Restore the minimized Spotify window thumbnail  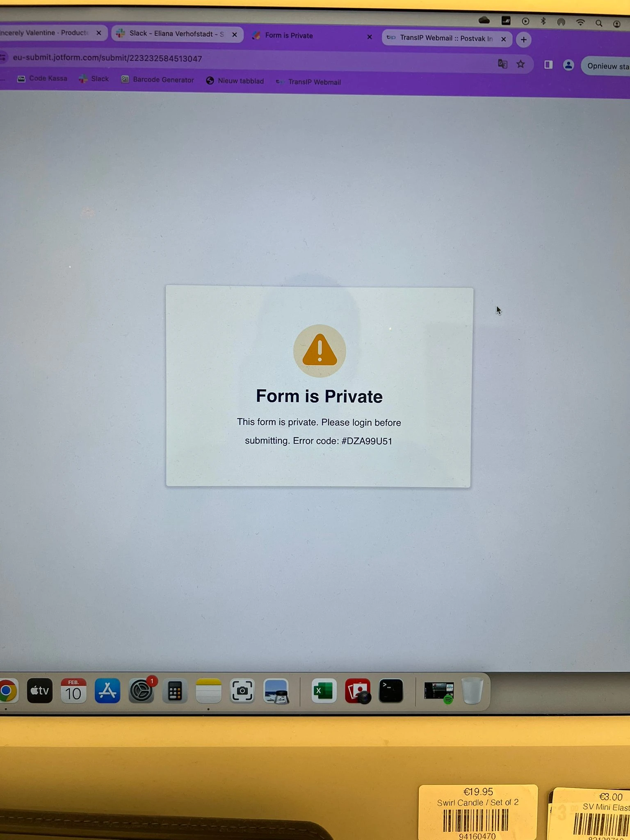pyautogui.click(x=439, y=692)
